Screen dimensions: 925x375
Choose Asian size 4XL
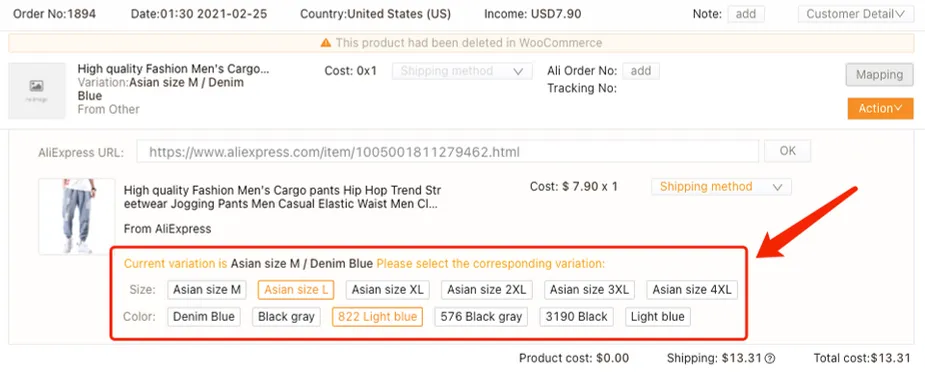pos(692,290)
